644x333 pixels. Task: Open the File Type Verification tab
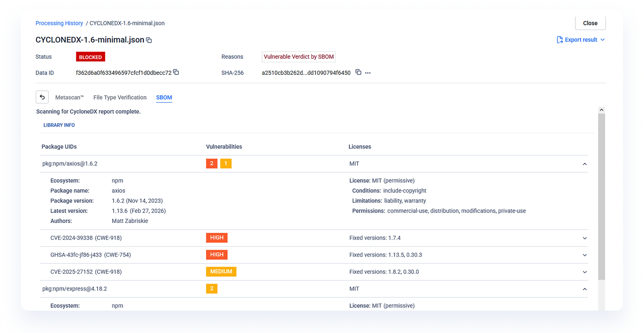(120, 97)
